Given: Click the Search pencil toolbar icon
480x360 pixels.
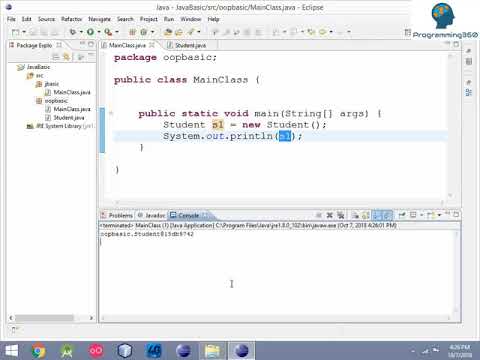Looking at the screenshot, I should [191, 32].
